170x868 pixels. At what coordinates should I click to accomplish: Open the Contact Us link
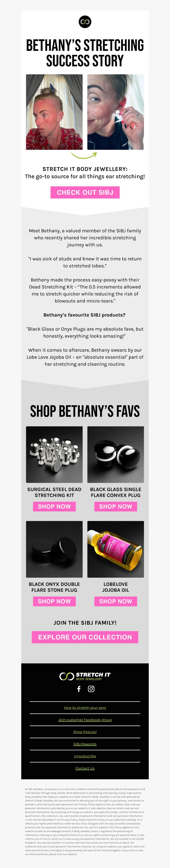85,768
